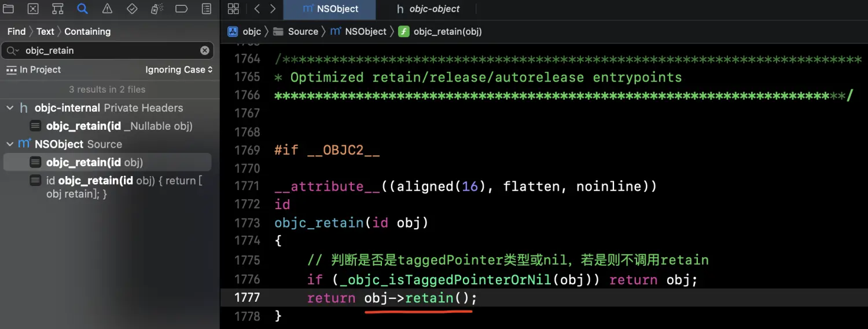Open the related items grid menu
Image resolution: width=868 pixels, height=329 pixels.
233,9
